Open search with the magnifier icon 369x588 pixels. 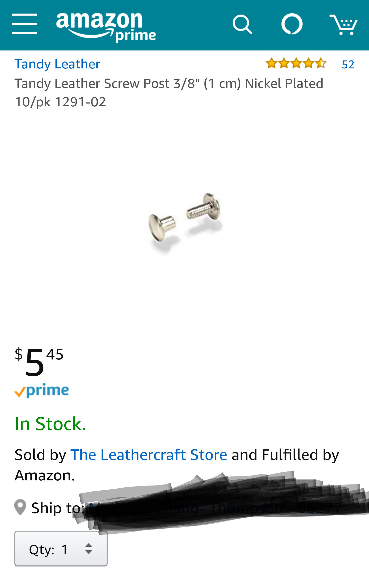(242, 25)
